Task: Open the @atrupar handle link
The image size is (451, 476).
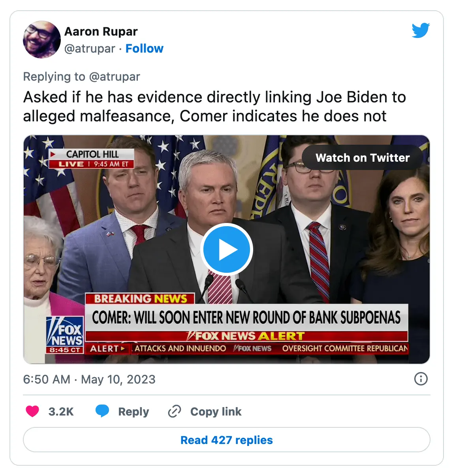Action: (x=90, y=48)
